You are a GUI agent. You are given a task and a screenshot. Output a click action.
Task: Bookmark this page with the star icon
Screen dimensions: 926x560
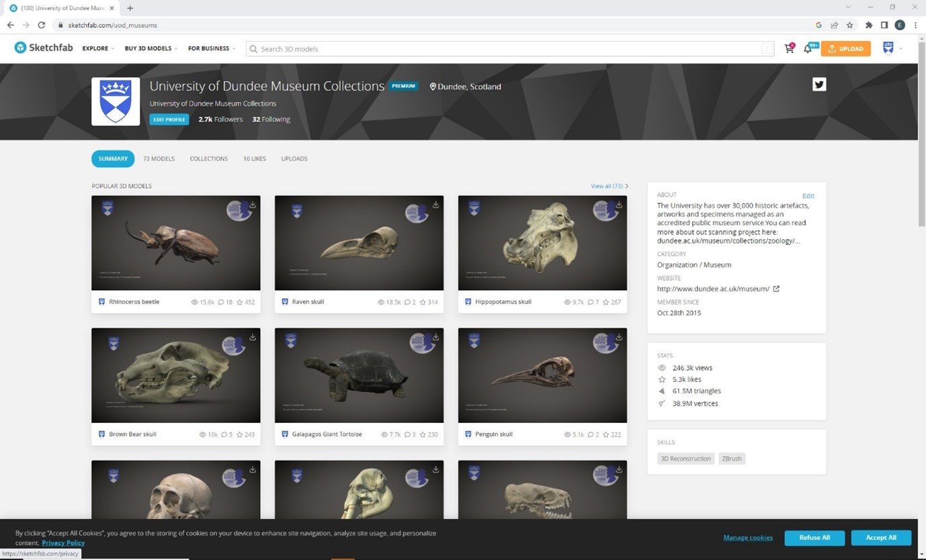tap(850, 25)
